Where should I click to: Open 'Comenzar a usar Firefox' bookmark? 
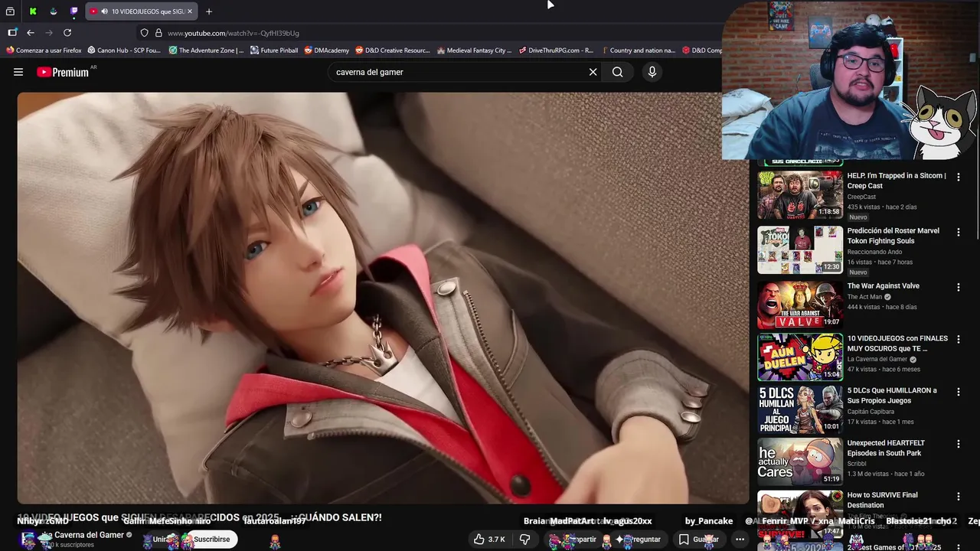click(44, 51)
